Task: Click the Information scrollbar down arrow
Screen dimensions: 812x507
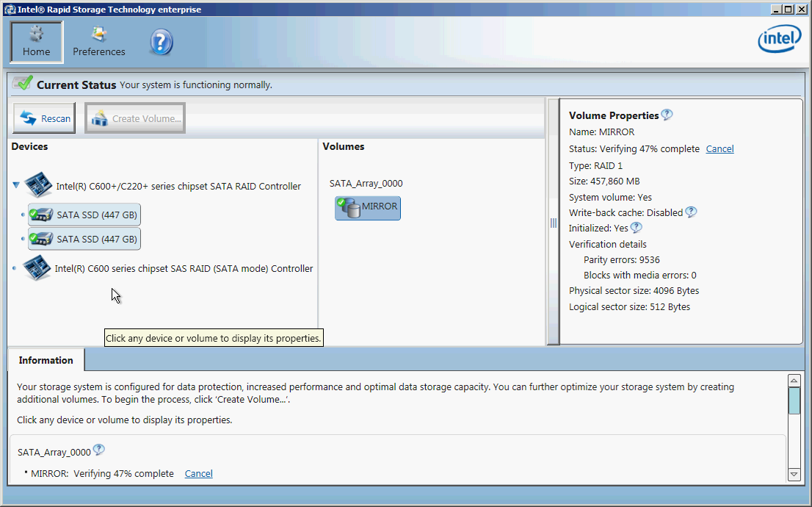Action: pyautogui.click(x=794, y=474)
